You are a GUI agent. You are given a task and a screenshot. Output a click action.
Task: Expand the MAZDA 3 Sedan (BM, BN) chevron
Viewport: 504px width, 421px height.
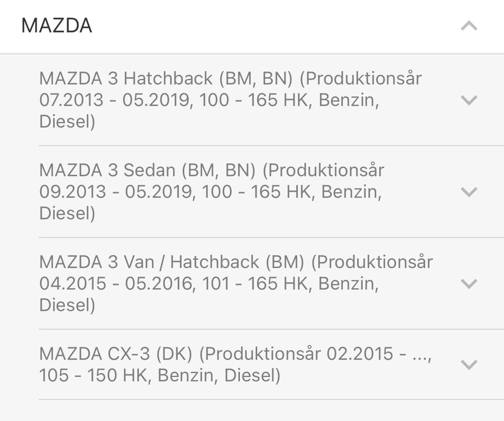pyautogui.click(x=468, y=192)
